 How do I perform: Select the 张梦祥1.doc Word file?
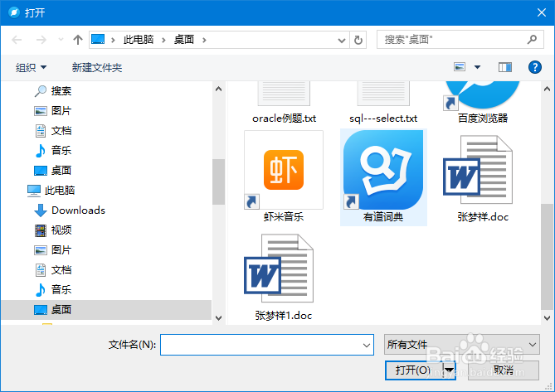coord(279,269)
